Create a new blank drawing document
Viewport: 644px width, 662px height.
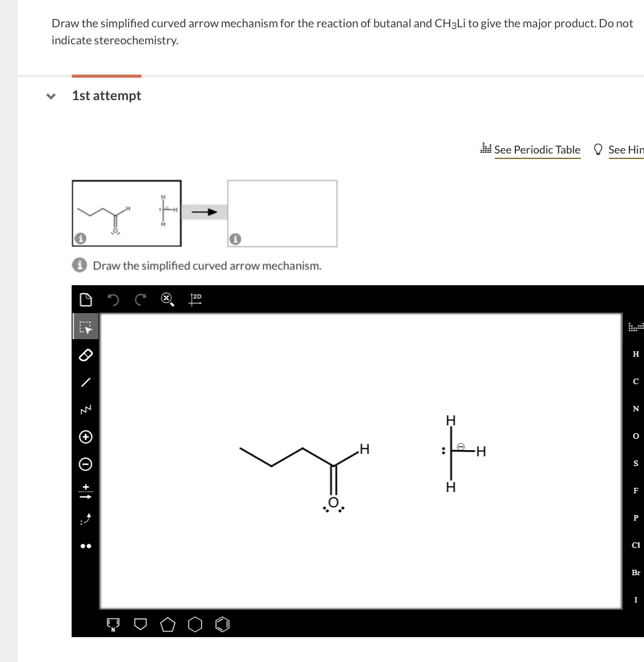(86, 300)
